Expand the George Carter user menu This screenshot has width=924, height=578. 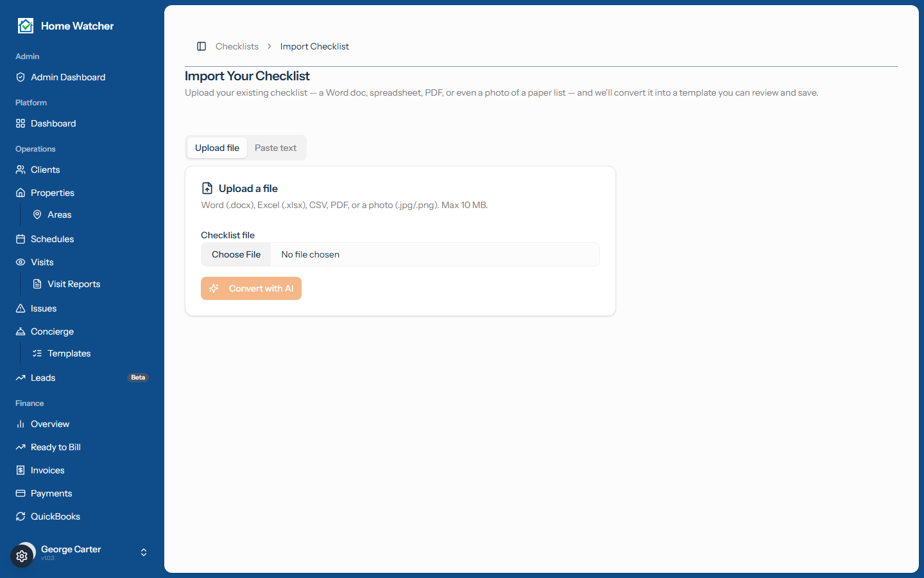pos(144,552)
